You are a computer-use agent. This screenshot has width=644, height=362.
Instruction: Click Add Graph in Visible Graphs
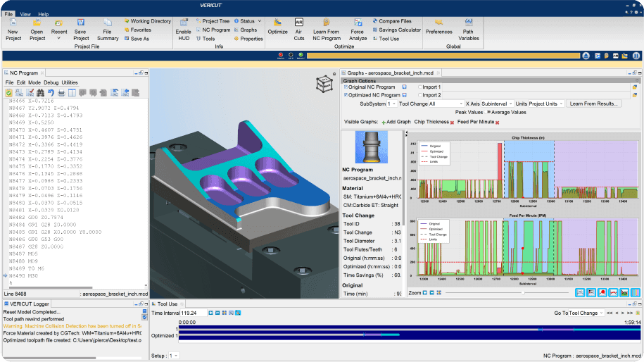click(x=396, y=122)
